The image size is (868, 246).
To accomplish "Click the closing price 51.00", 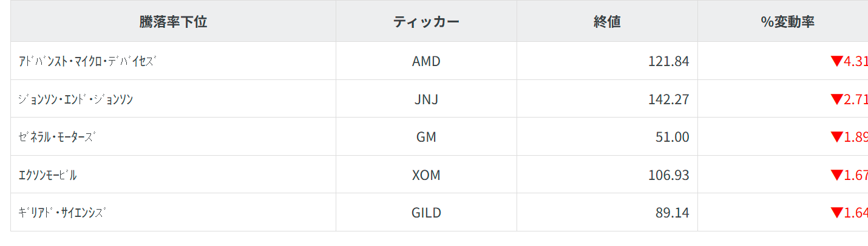I will point(673,137).
